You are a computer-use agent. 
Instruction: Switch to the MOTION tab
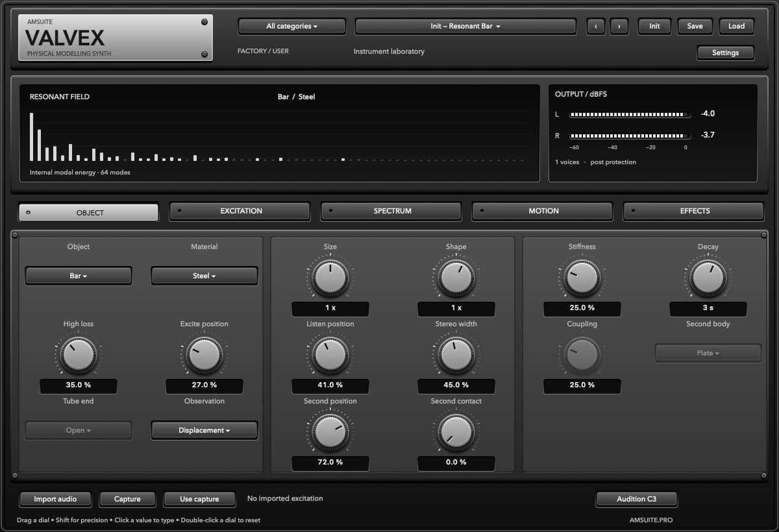[x=543, y=211]
